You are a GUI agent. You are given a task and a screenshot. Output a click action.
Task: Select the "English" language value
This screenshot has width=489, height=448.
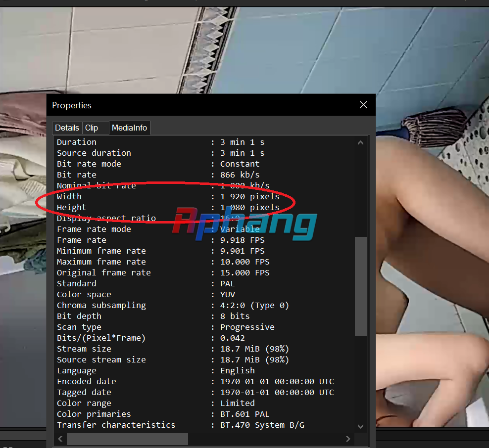point(238,371)
